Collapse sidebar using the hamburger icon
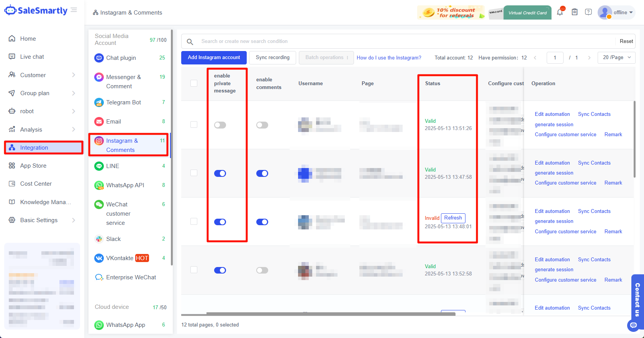644x338 pixels. click(x=74, y=10)
